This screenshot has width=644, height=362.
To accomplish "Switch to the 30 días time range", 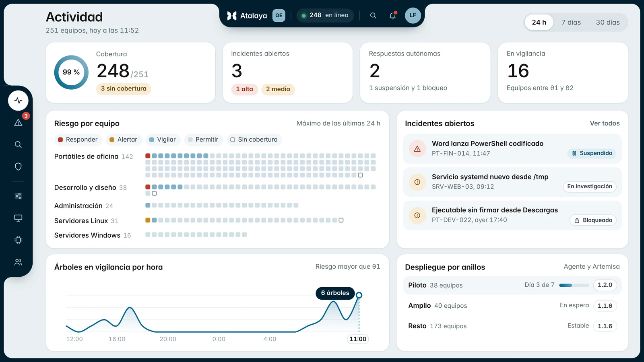I will tap(608, 23).
